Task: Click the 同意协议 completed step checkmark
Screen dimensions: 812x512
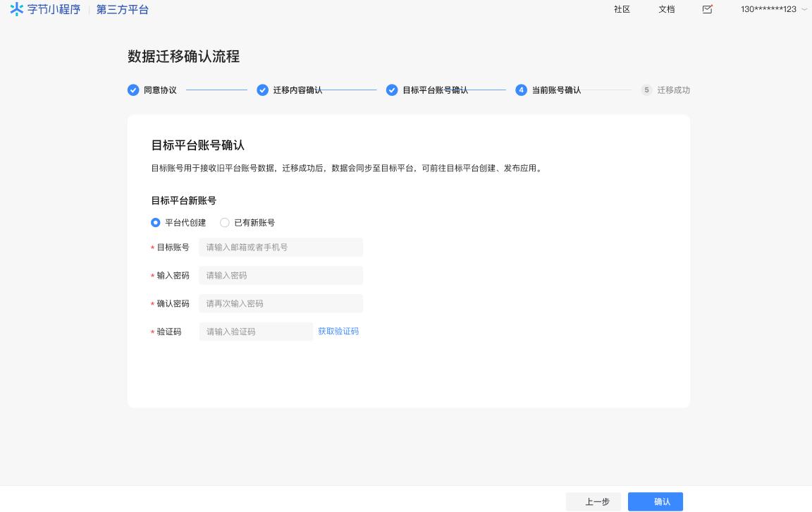Action: point(133,90)
